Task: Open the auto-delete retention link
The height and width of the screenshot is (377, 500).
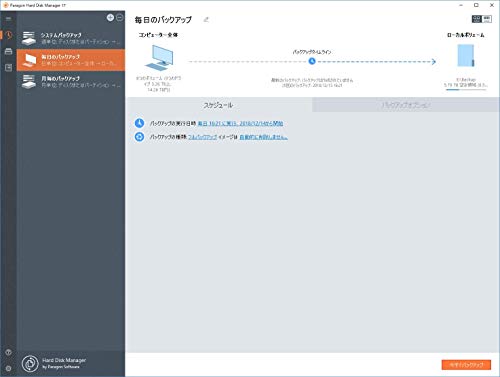Action: pos(263,137)
